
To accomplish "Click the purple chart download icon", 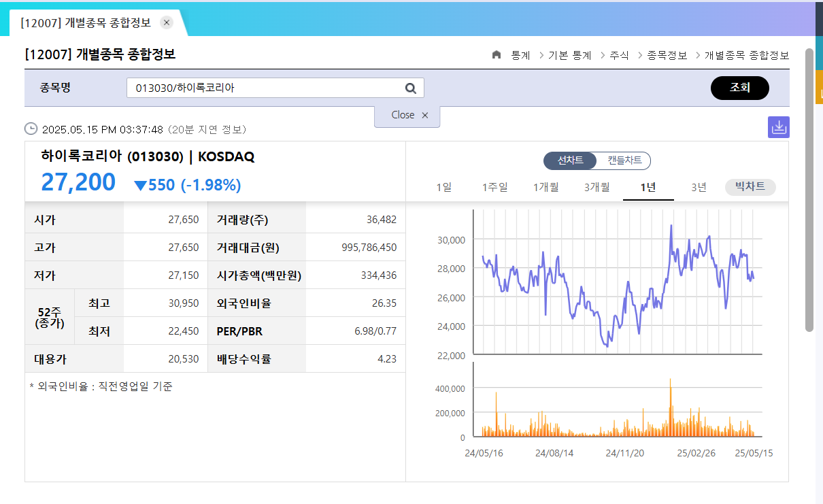I will 778,127.
